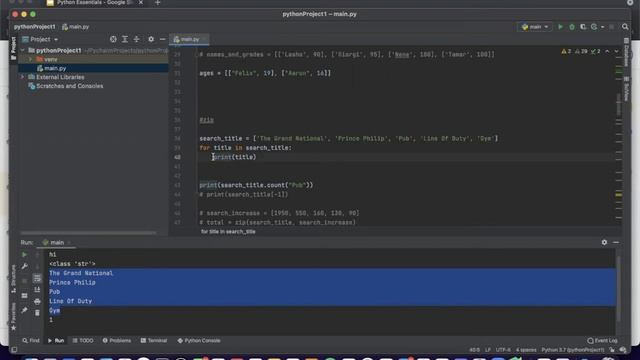Click the Project tree horizontal scrollbar
The width and height of the screenshot is (640, 360).
tap(88, 233)
